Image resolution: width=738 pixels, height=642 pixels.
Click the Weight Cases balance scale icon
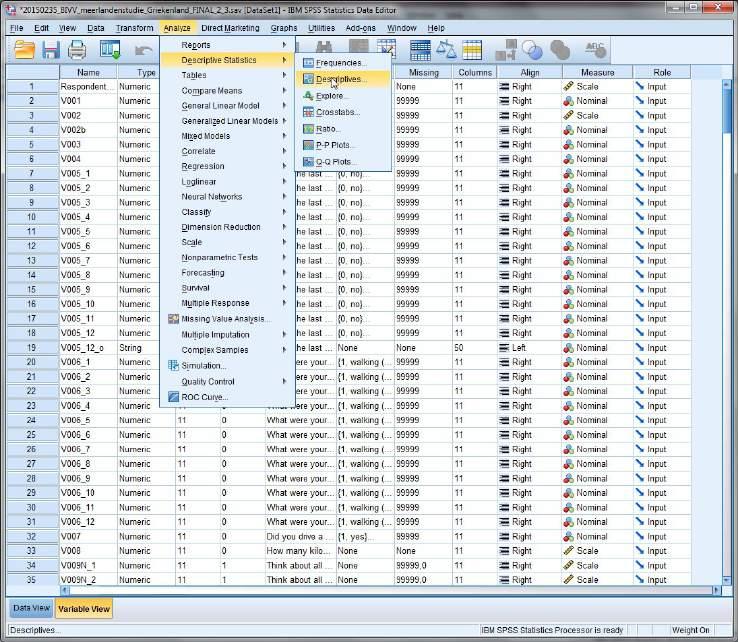coord(446,49)
